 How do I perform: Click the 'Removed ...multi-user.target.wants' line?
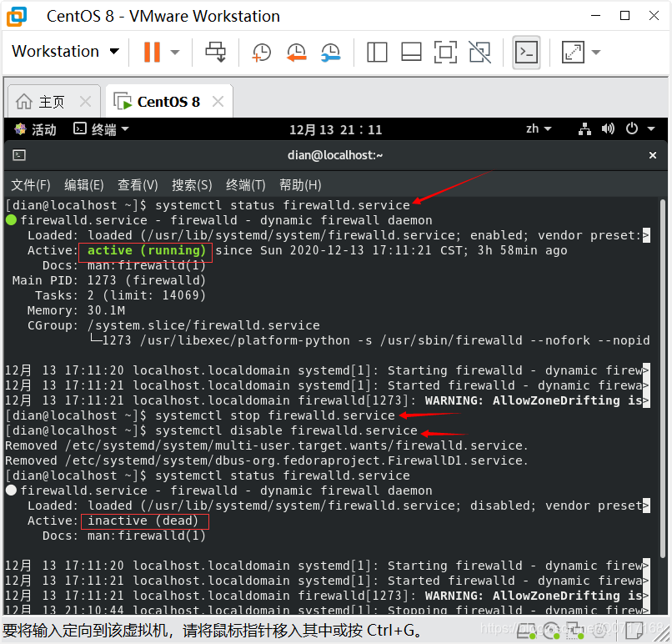[266, 445]
